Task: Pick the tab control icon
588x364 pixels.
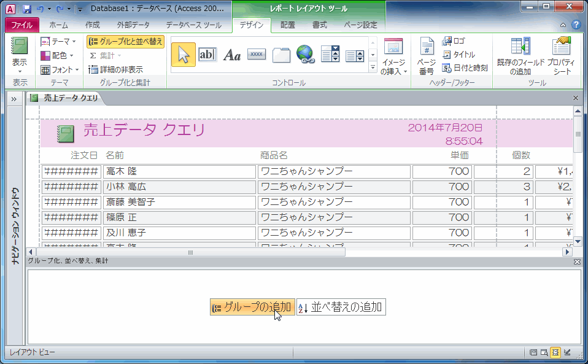Action: (281, 55)
